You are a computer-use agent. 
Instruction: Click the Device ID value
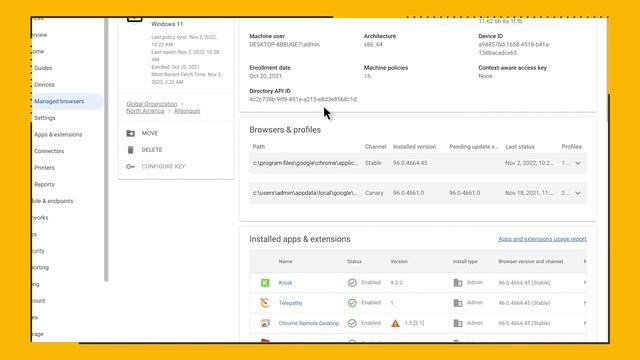pyautogui.click(x=514, y=49)
